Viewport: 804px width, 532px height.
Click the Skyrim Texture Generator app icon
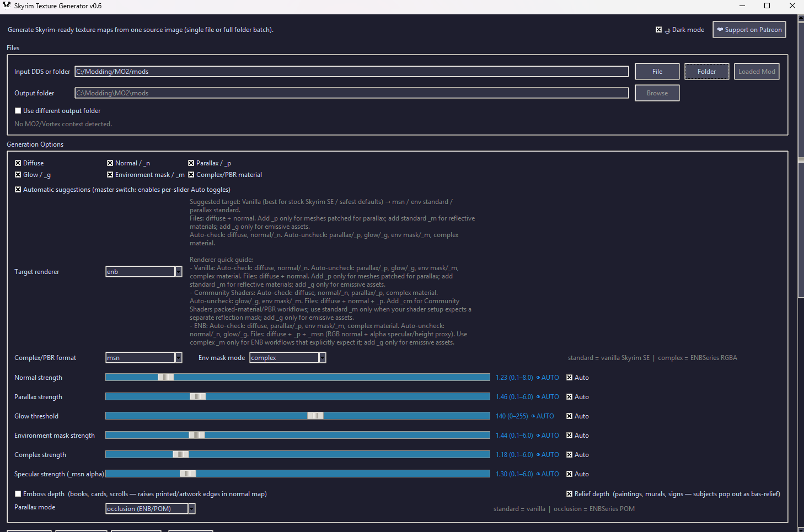click(7, 6)
